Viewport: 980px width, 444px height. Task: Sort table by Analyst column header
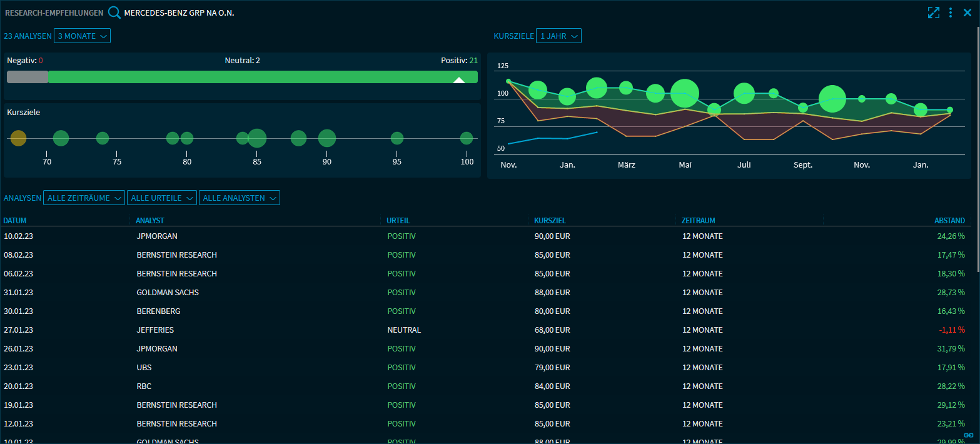click(x=149, y=221)
